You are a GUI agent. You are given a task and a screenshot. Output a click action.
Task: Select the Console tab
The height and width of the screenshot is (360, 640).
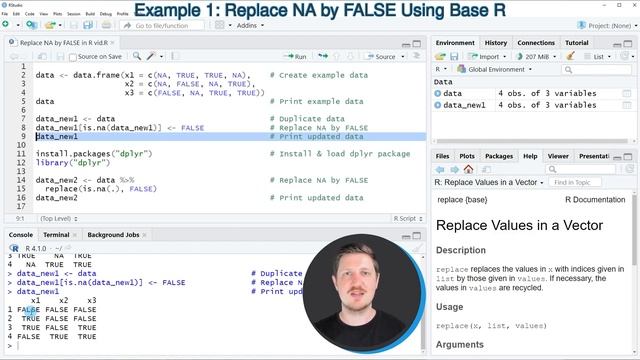click(x=20, y=235)
